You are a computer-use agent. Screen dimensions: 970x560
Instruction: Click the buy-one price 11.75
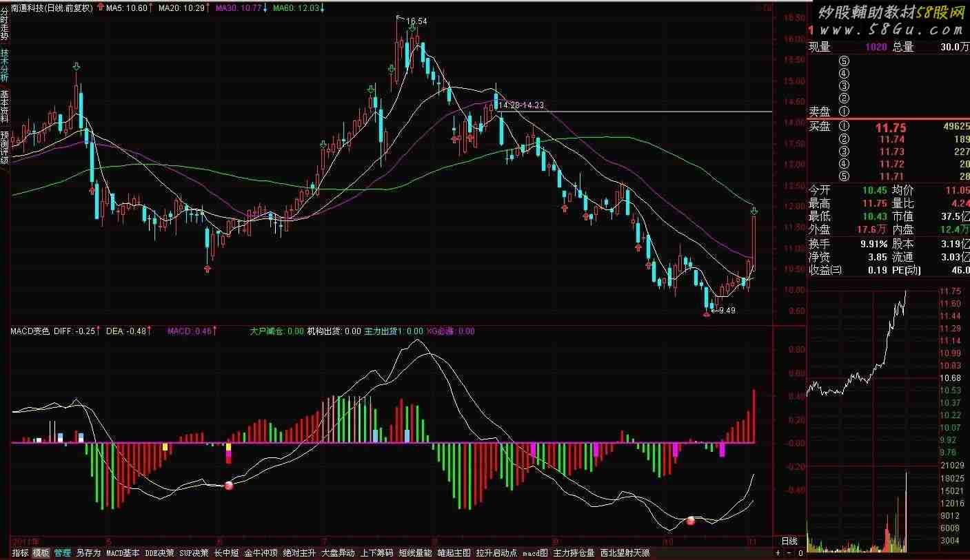pyautogui.click(x=890, y=128)
